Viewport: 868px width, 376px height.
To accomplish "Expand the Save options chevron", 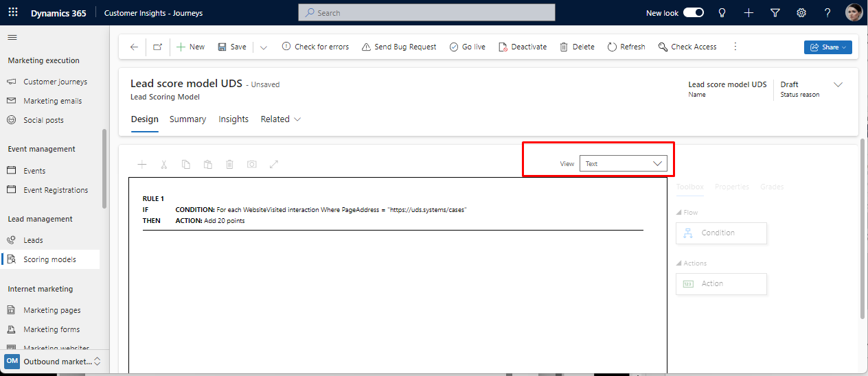I will pos(264,47).
